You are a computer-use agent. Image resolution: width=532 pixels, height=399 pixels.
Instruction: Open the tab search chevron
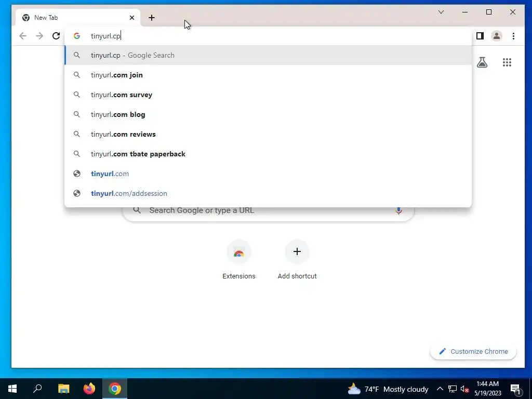441,12
